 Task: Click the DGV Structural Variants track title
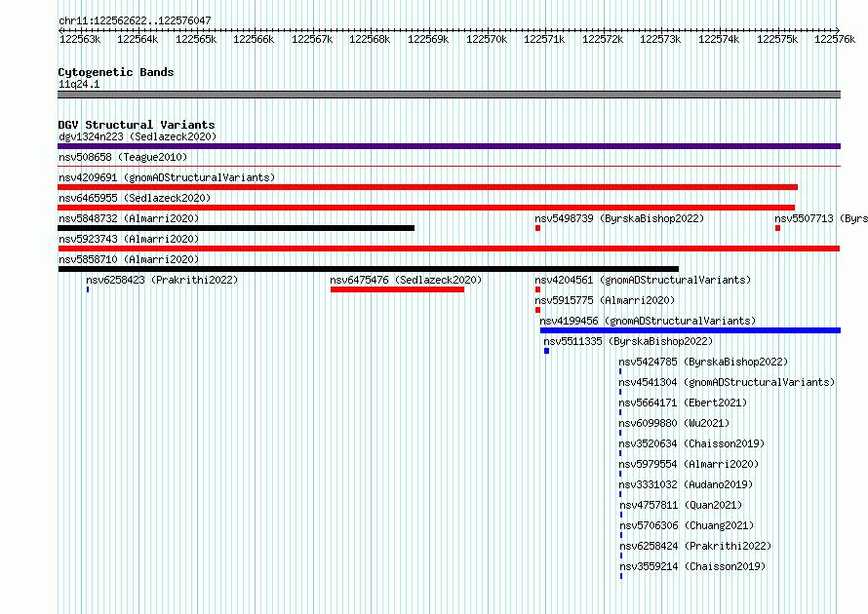click(x=137, y=125)
